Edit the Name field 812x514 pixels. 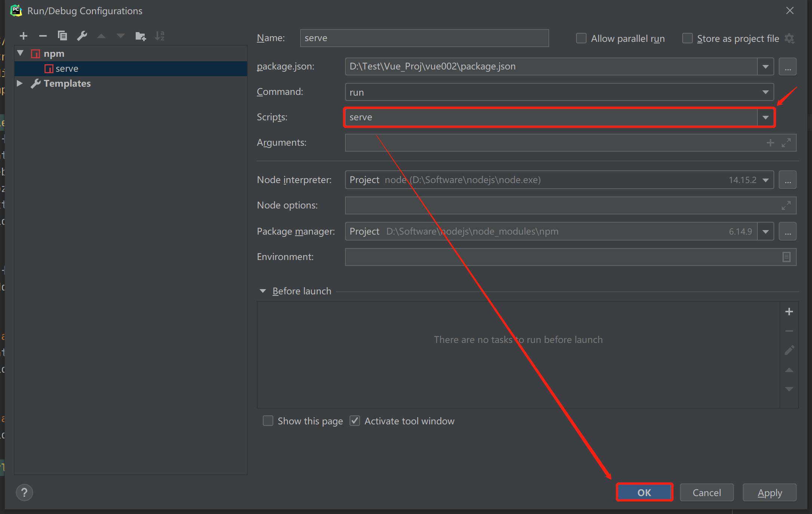tap(424, 38)
